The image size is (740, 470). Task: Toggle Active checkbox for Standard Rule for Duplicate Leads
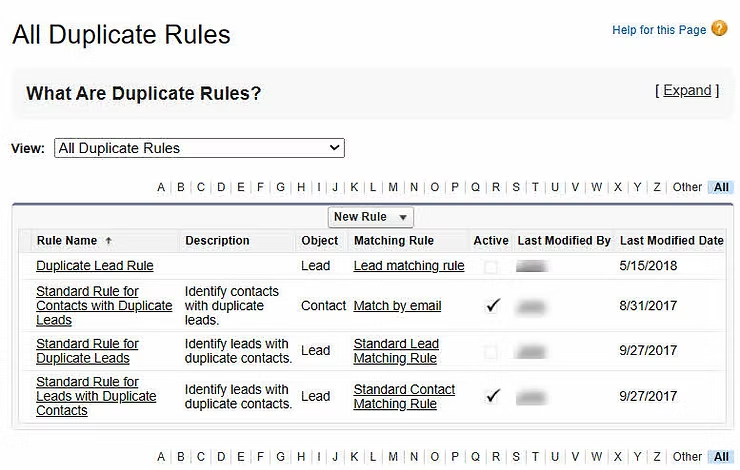pyautogui.click(x=491, y=352)
